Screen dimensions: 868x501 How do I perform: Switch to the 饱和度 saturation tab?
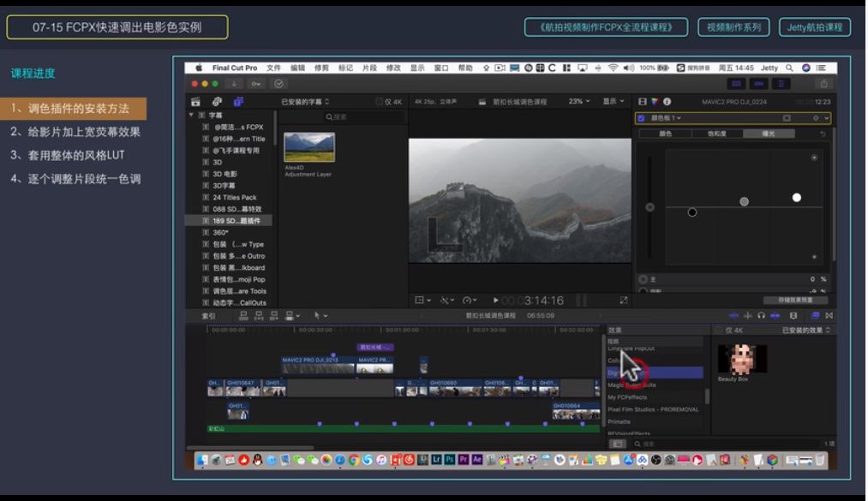(717, 134)
